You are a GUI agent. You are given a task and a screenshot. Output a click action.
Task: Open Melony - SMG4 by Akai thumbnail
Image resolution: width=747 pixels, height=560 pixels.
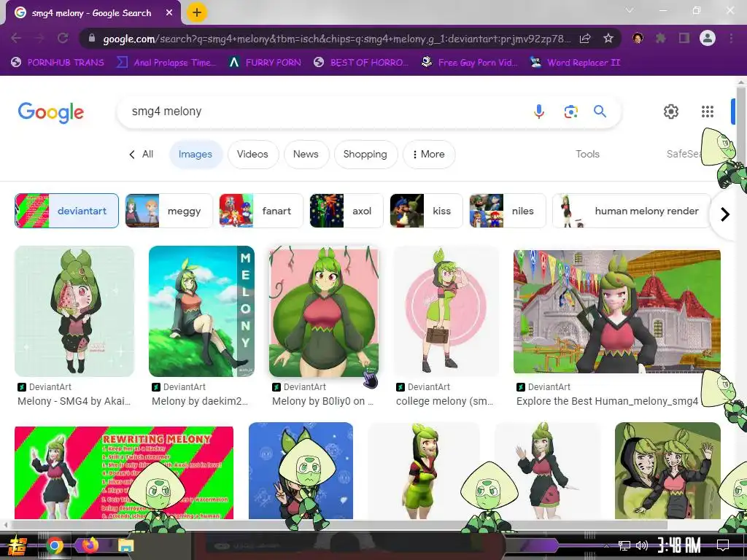point(74,311)
